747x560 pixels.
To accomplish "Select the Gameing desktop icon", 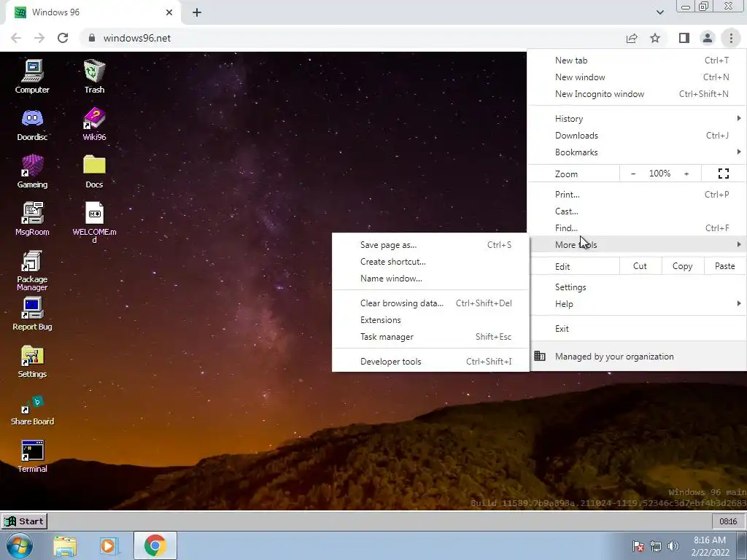I will pyautogui.click(x=32, y=171).
